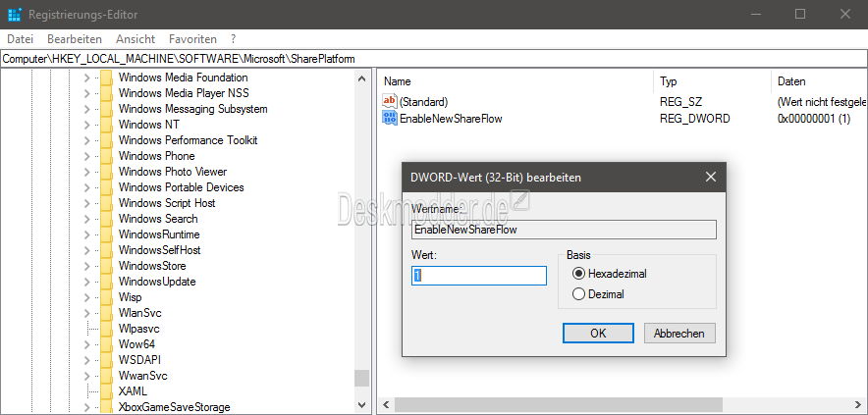Click folder icon of Windows Messaging Subsystem
The width and height of the screenshot is (868, 415).
click(x=106, y=109)
